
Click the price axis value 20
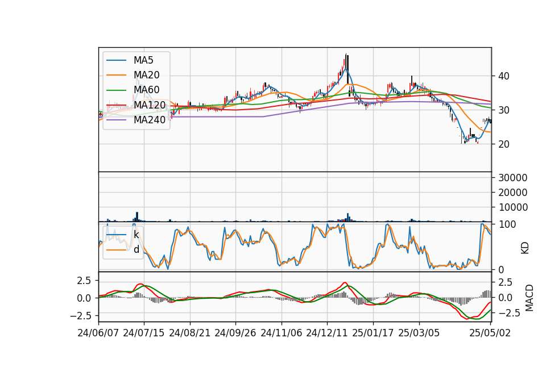coord(504,144)
